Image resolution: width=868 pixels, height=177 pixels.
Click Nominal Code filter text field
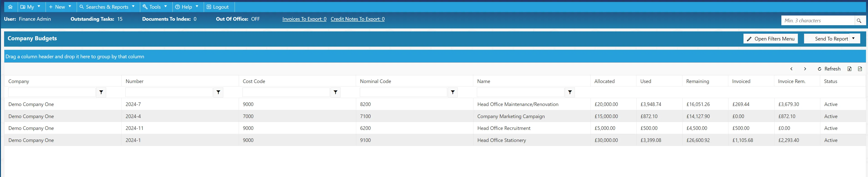point(403,92)
